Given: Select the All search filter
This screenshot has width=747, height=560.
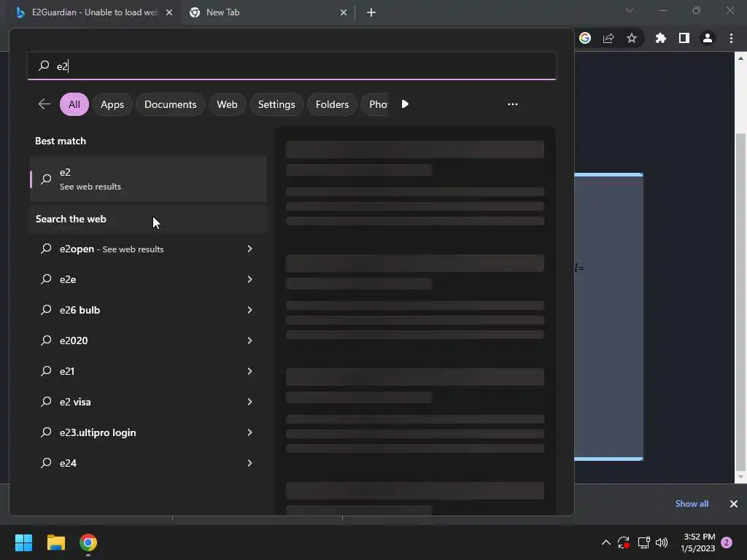Looking at the screenshot, I should pos(74,104).
